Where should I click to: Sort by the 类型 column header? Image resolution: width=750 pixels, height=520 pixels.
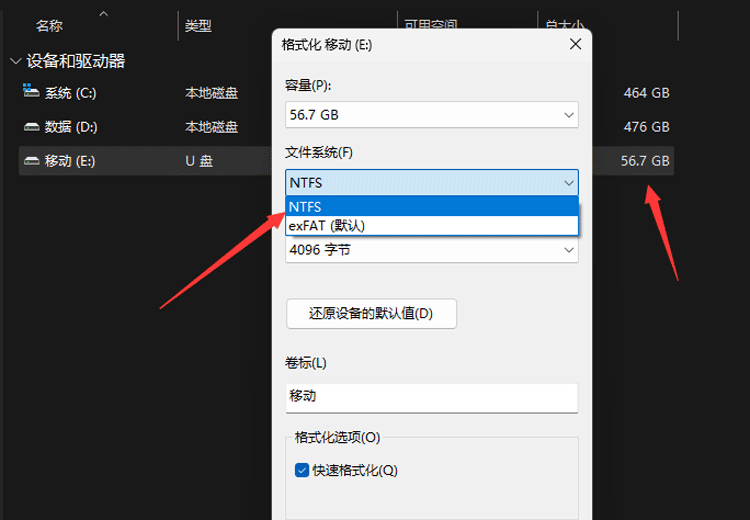click(198, 26)
